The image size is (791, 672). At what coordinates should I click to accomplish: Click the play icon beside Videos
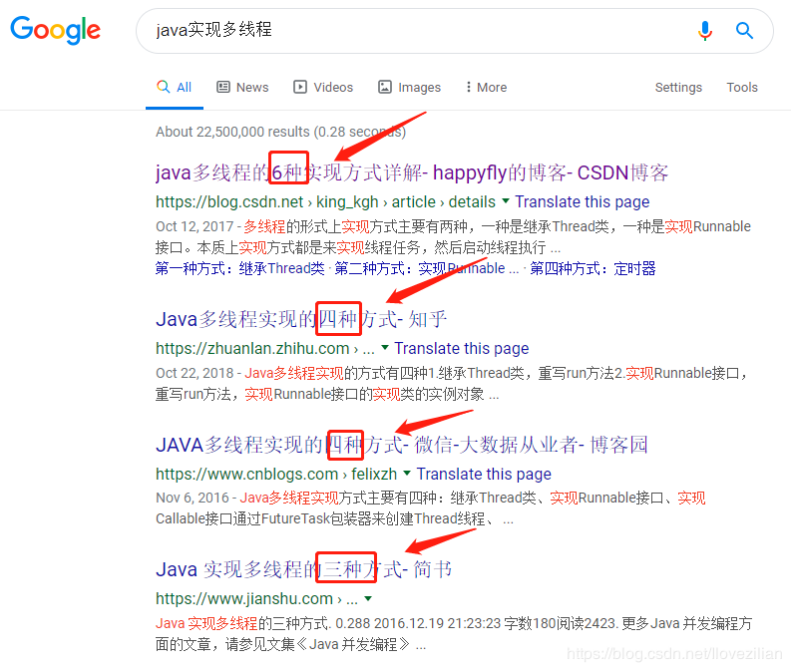[x=299, y=87]
